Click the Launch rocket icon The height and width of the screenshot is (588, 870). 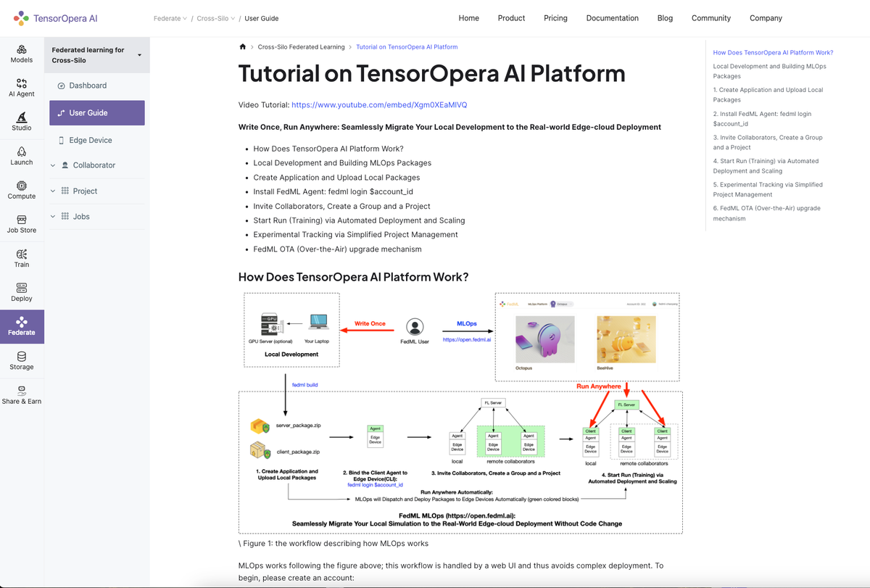pyautogui.click(x=21, y=155)
